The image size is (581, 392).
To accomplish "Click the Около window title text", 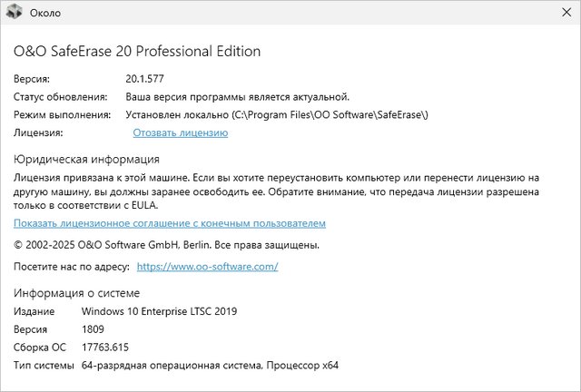I will 48,15.
